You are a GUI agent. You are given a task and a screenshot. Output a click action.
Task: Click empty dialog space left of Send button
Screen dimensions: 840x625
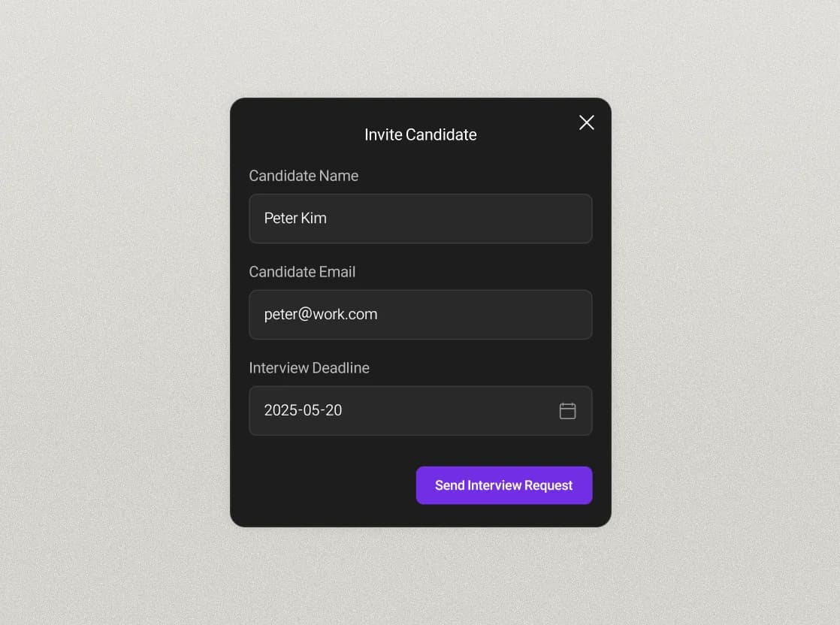pyautogui.click(x=323, y=485)
